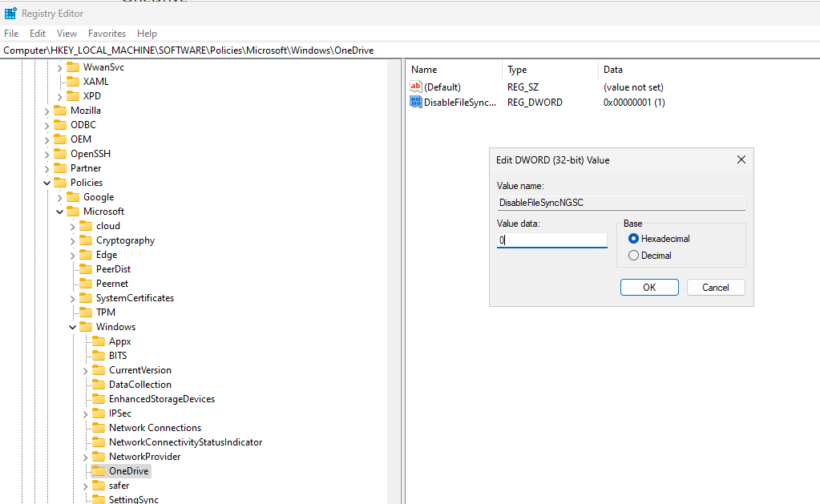This screenshot has height=504, width=820.
Task: Expand the safer key
Action: (x=85, y=486)
